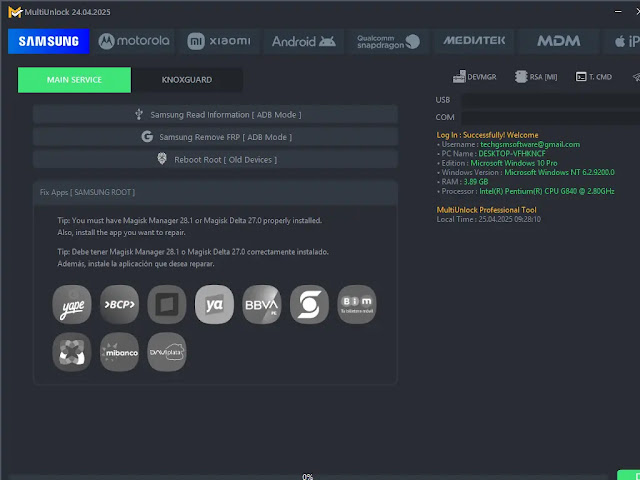
Task: Click the dark square app icon after BCP
Action: (x=167, y=304)
